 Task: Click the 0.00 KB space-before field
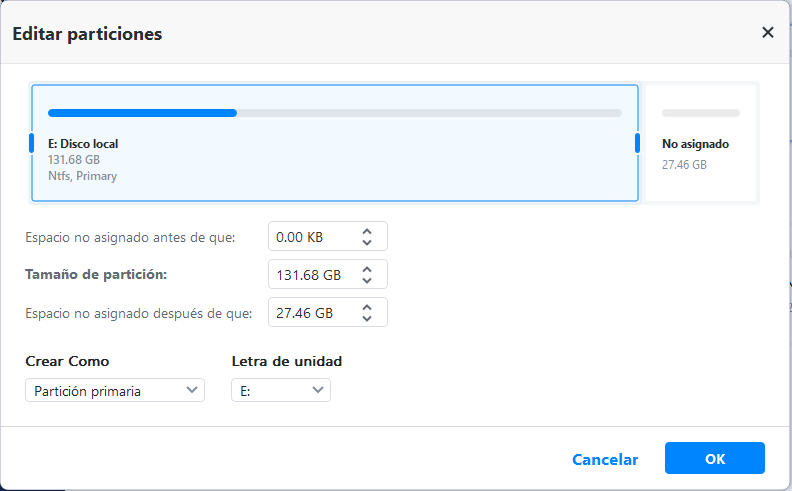[x=312, y=237]
